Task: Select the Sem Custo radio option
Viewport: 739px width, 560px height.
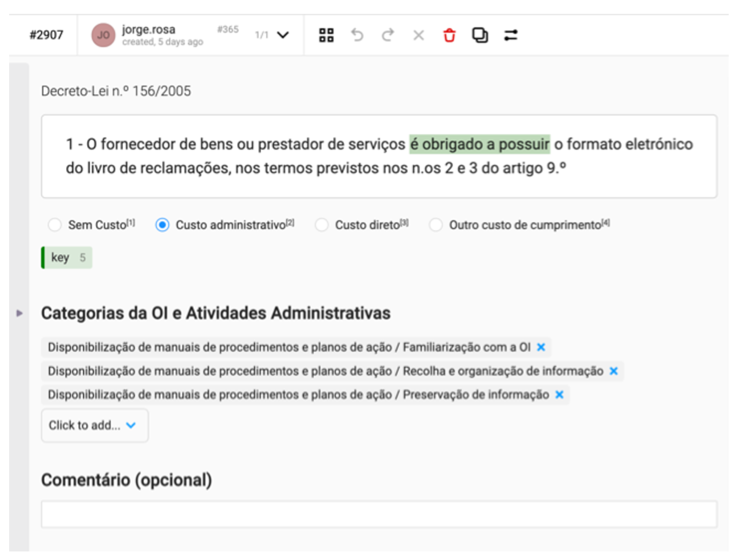Action: tap(55, 225)
